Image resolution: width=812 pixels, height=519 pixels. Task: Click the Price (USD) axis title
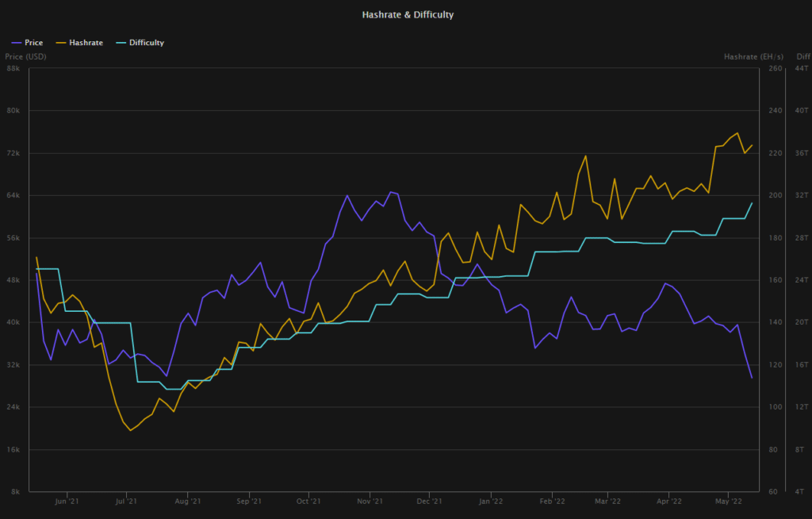pyautogui.click(x=25, y=56)
